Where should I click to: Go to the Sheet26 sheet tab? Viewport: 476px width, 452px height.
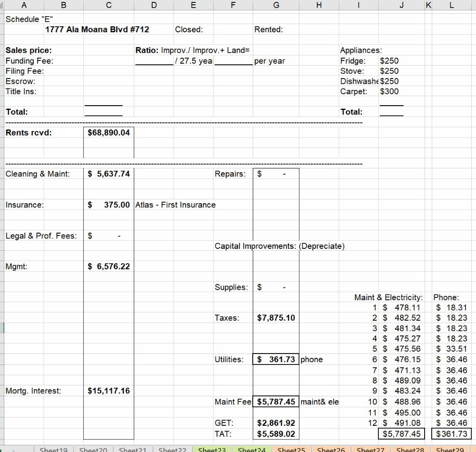pos(331,449)
